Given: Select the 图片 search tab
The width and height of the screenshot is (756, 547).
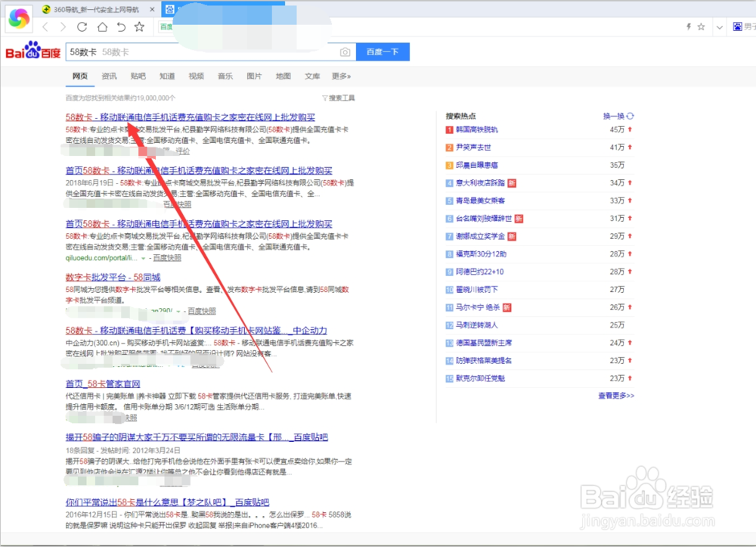Looking at the screenshot, I should point(254,76).
